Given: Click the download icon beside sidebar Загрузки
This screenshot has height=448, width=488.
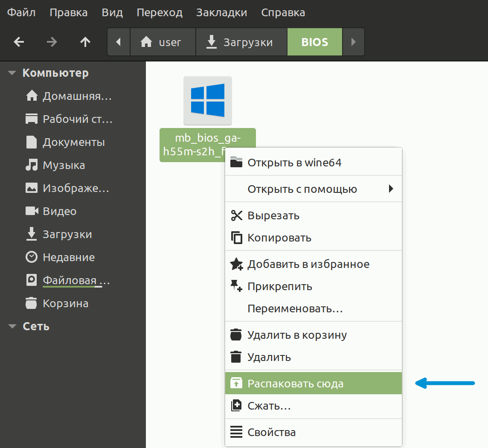Looking at the screenshot, I should (32, 234).
